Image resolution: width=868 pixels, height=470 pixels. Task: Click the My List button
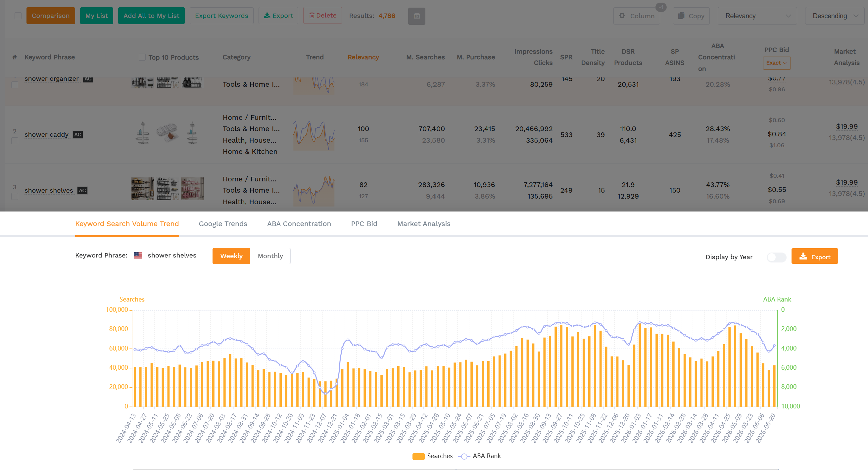[x=96, y=16]
